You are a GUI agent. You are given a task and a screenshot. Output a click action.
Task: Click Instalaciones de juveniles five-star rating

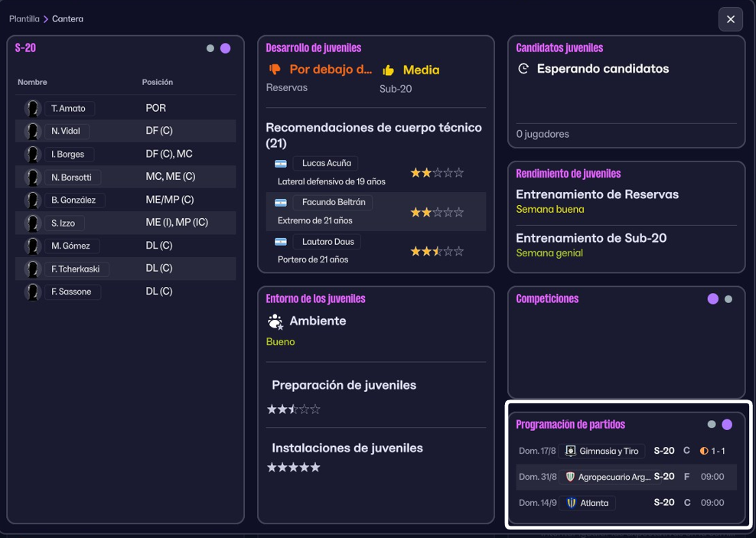coord(294,467)
